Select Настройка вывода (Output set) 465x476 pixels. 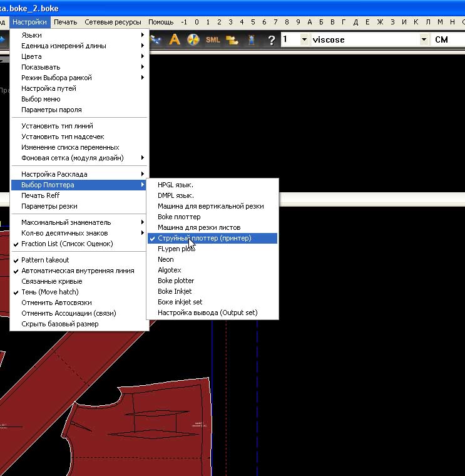pyautogui.click(x=207, y=313)
